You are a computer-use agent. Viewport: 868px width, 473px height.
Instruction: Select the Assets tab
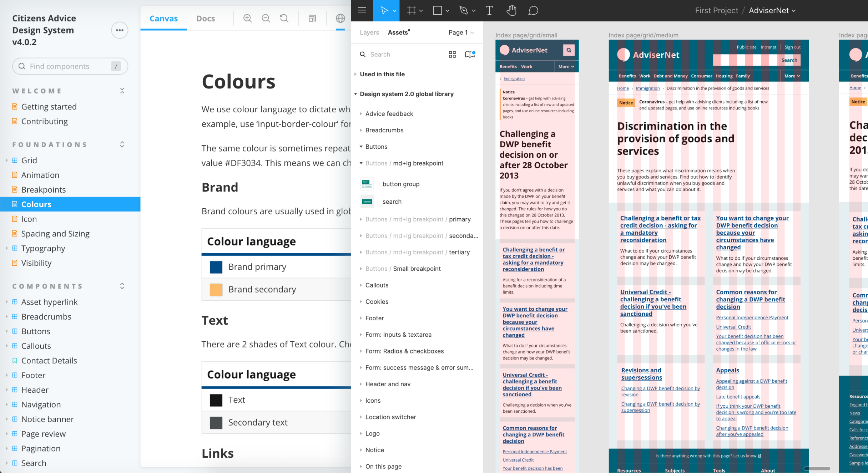[398, 32]
